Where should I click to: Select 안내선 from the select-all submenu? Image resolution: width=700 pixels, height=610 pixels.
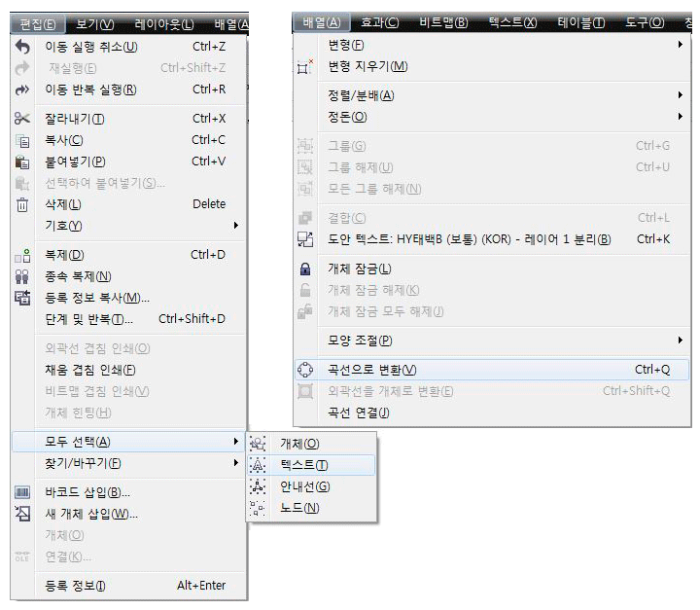pyautogui.click(x=303, y=486)
